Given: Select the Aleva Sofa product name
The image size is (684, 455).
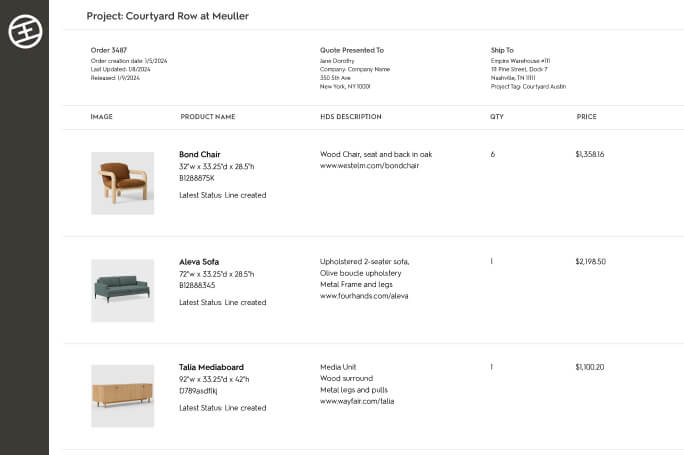Looking at the screenshot, I should coord(199,262).
